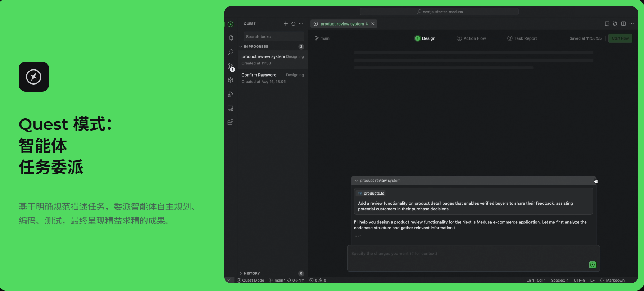Open Remote Explorer monitor icon

(231, 108)
